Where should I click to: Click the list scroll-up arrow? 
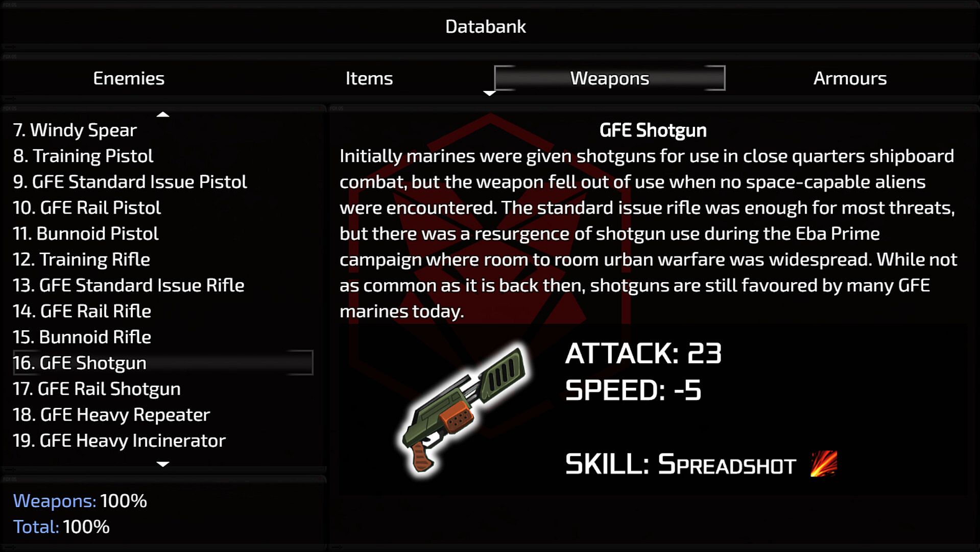tap(163, 114)
